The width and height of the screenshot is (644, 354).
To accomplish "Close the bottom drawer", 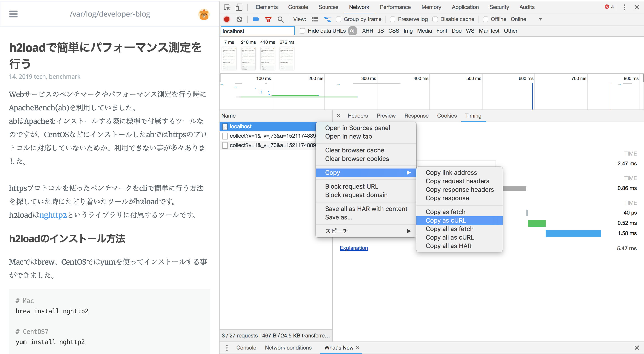I will [636, 348].
